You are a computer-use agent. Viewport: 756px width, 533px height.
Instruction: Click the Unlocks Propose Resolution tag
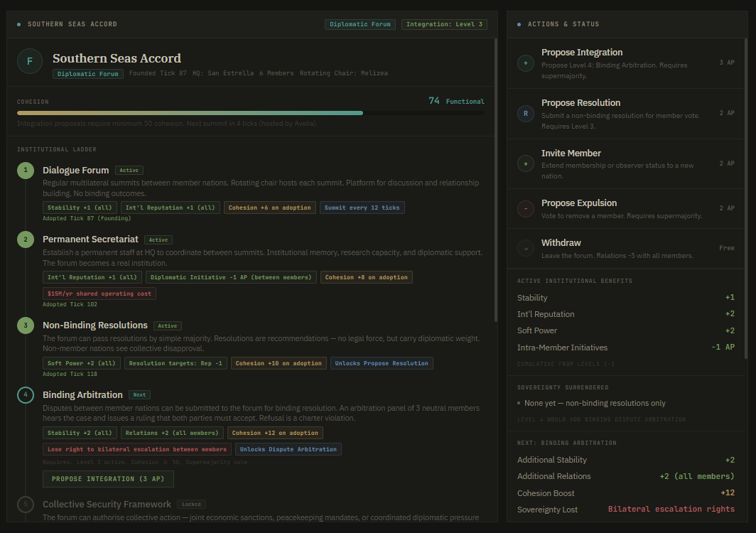[x=382, y=363]
